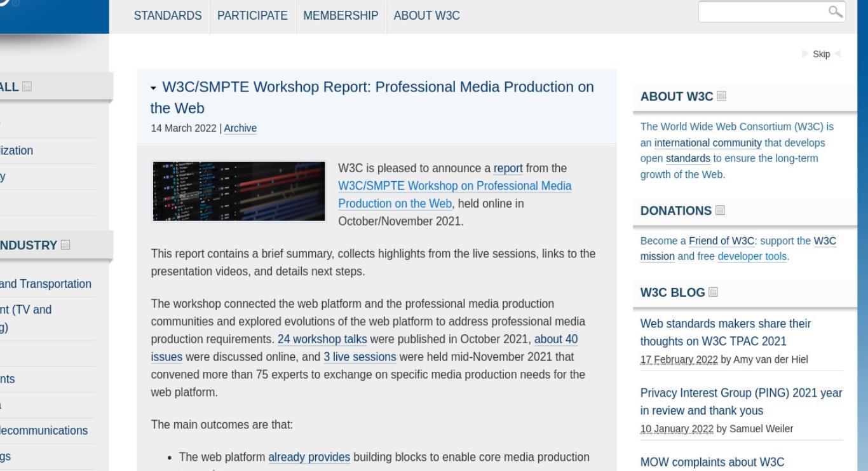Open the 'Friend of W3C' link

[721, 241]
